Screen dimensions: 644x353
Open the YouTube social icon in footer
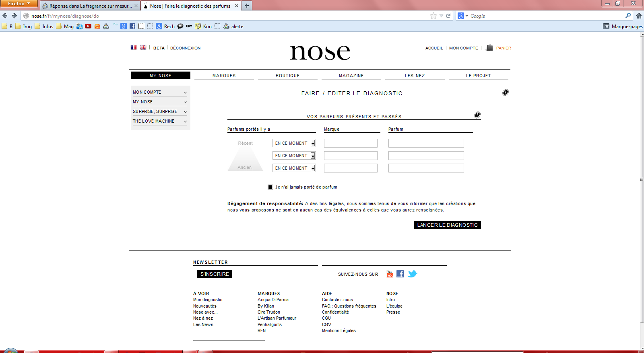(x=390, y=274)
